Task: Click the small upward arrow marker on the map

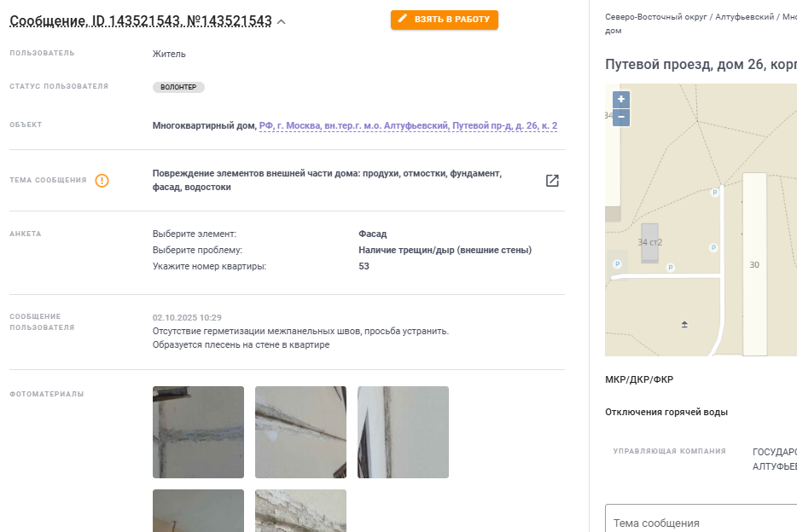Action: pyautogui.click(x=684, y=324)
